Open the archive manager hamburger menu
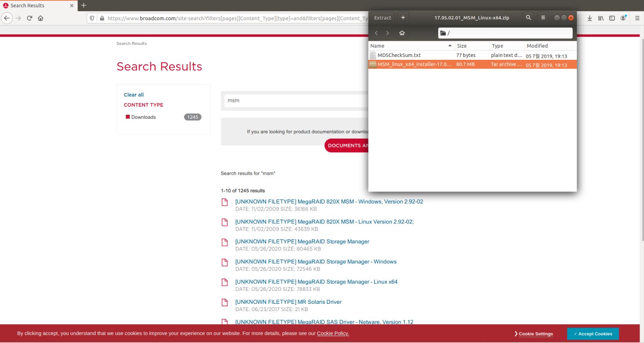 [x=543, y=18]
